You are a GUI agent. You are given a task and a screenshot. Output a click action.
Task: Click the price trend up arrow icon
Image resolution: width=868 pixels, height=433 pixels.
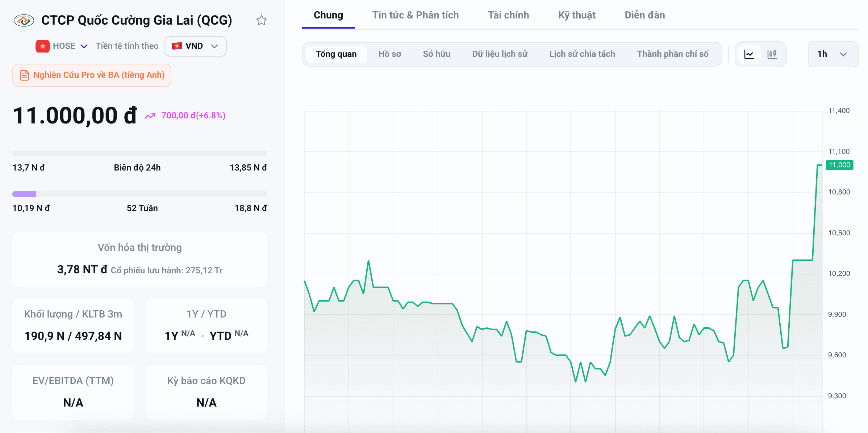click(x=150, y=116)
